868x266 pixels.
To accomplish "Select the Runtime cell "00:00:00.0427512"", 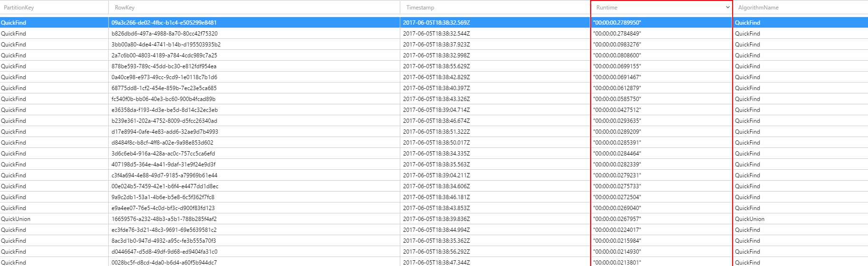I will pos(617,110).
